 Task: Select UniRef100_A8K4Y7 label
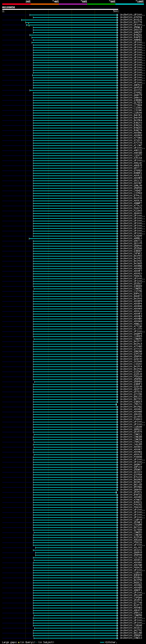click(x=131, y=610)
